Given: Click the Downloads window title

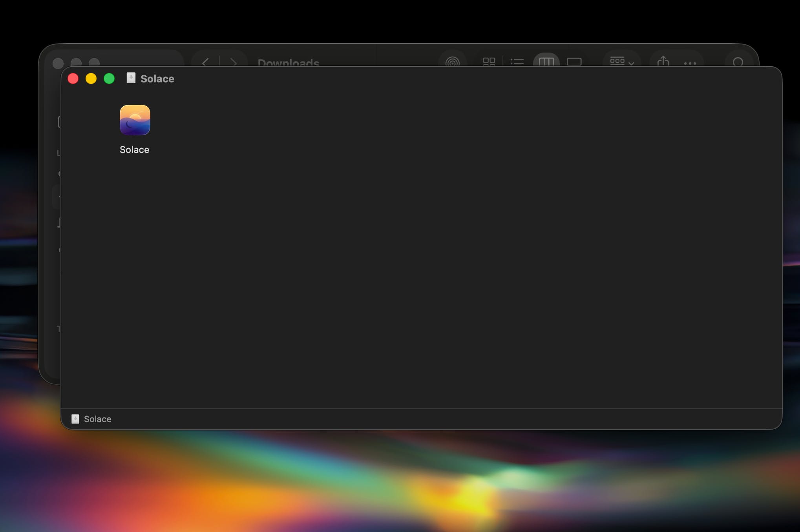Looking at the screenshot, I should click(288, 63).
